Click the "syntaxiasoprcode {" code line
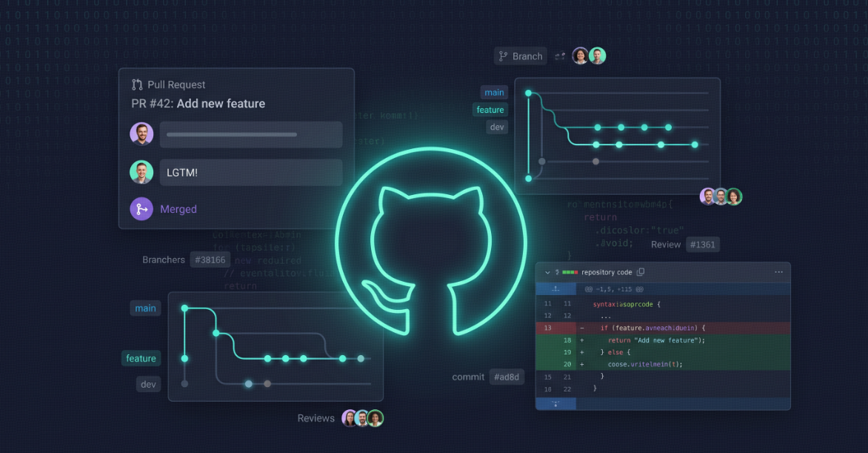The height and width of the screenshot is (453, 868). point(626,305)
